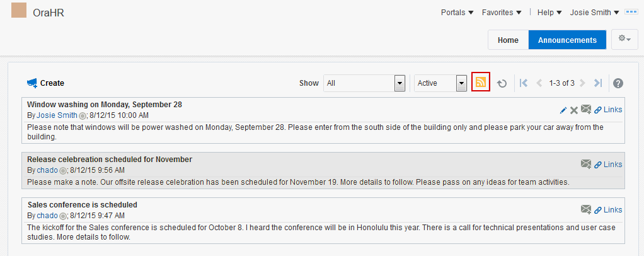Screen dimensions: 644x256
Task: Open the gear settings dropdown
Action: [624, 39]
